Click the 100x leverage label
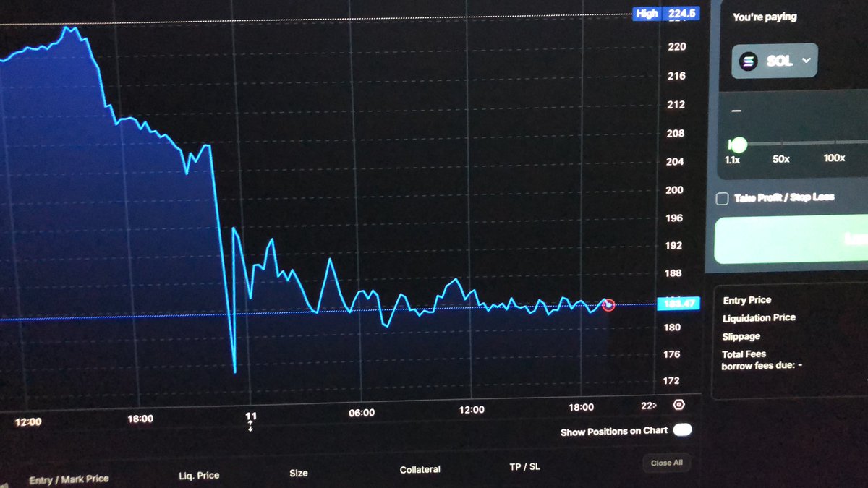 tap(833, 158)
